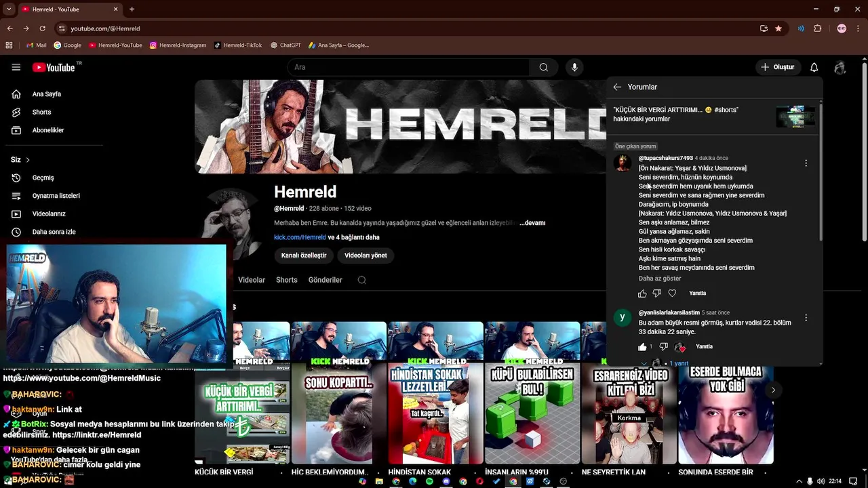Click the taskbar volume icon
The width and height of the screenshot is (868, 488).
point(821,481)
